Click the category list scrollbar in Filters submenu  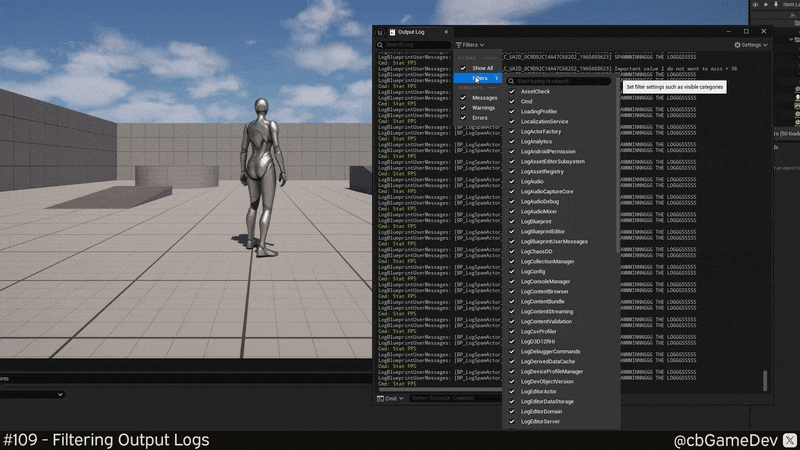[618, 166]
